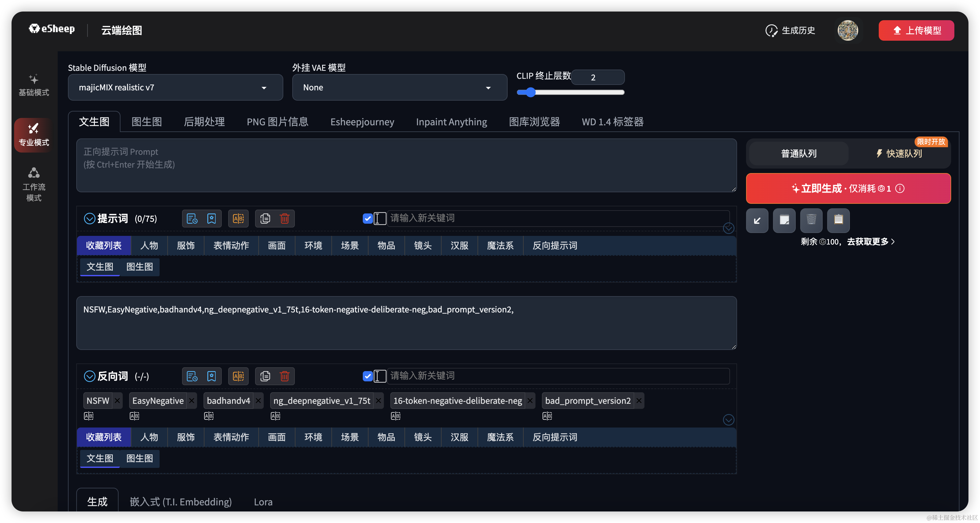Remove the bad_prompt_version2 tag
Screen dimensions: 980x523
tap(639, 401)
